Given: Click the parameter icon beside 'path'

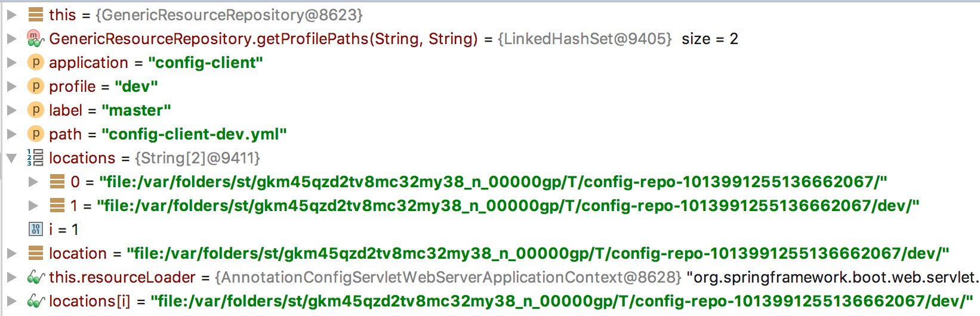Looking at the screenshot, I should coord(36,134).
